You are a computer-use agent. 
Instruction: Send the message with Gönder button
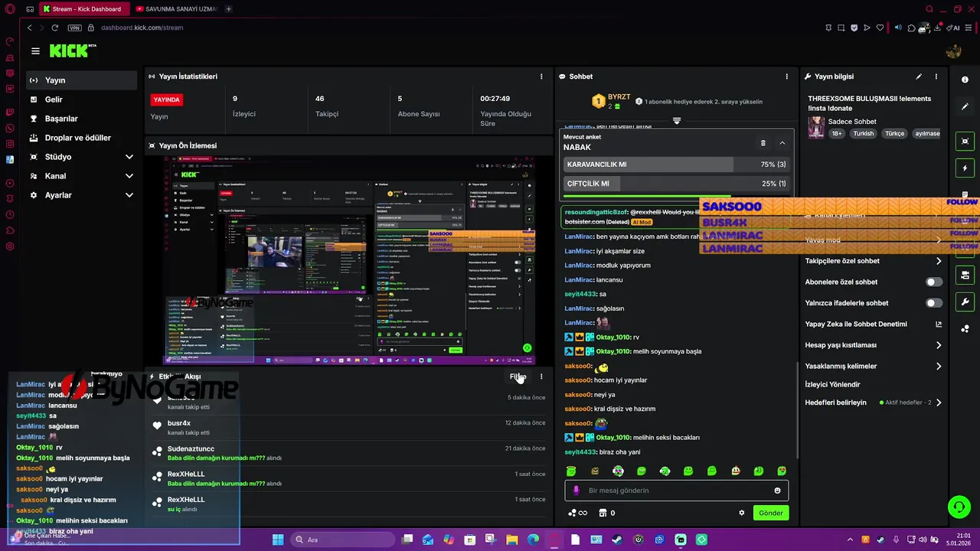click(x=770, y=513)
